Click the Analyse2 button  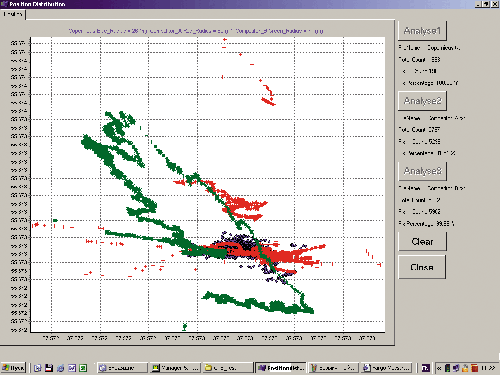422,101
